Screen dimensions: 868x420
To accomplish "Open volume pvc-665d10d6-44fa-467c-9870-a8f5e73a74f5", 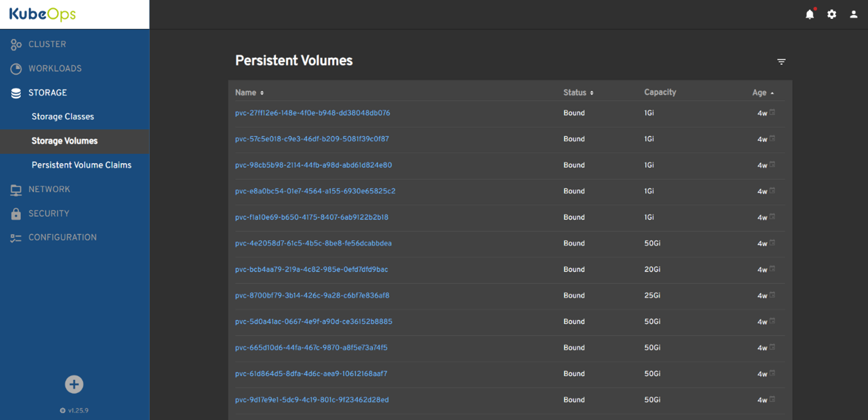I will (312, 348).
